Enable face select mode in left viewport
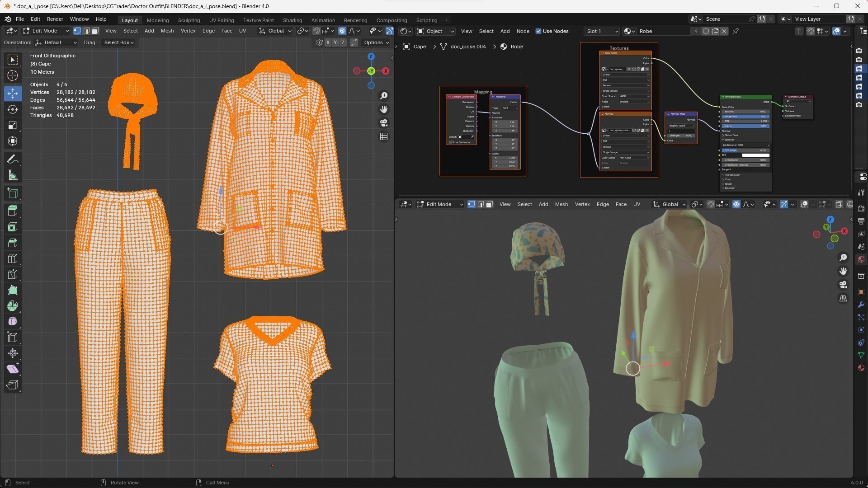Screen dimensions: 868x488 pos(95,31)
